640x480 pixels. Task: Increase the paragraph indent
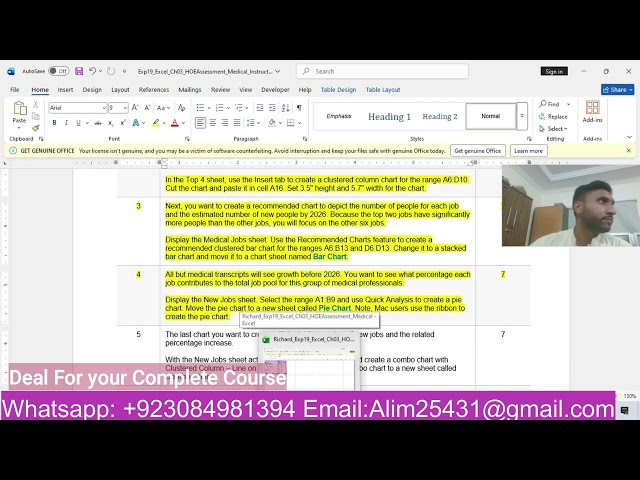click(x=272, y=108)
